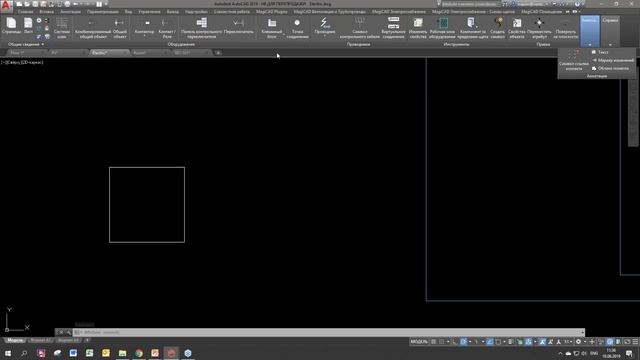Open the AutoCAD application menu (red A)

pyautogui.click(x=7, y=6)
